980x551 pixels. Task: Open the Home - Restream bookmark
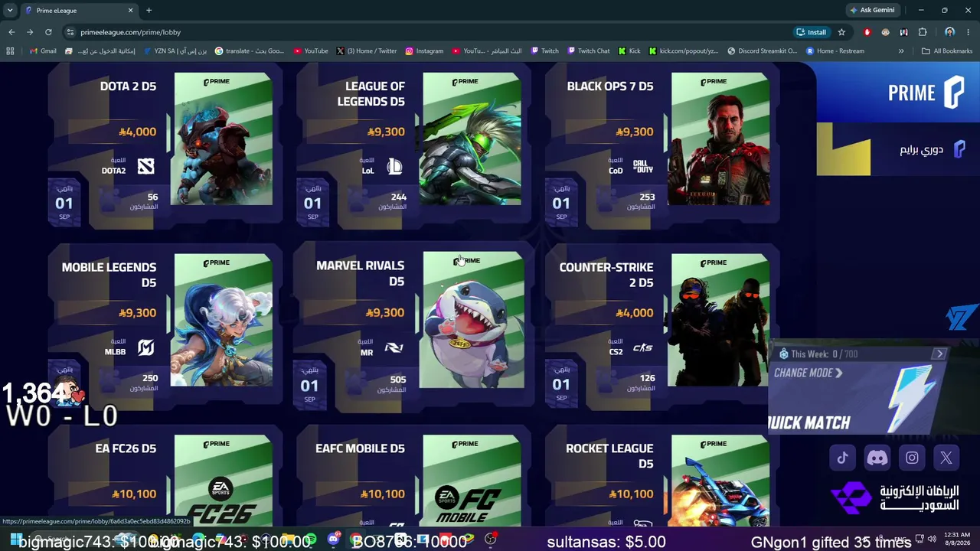(x=835, y=51)
